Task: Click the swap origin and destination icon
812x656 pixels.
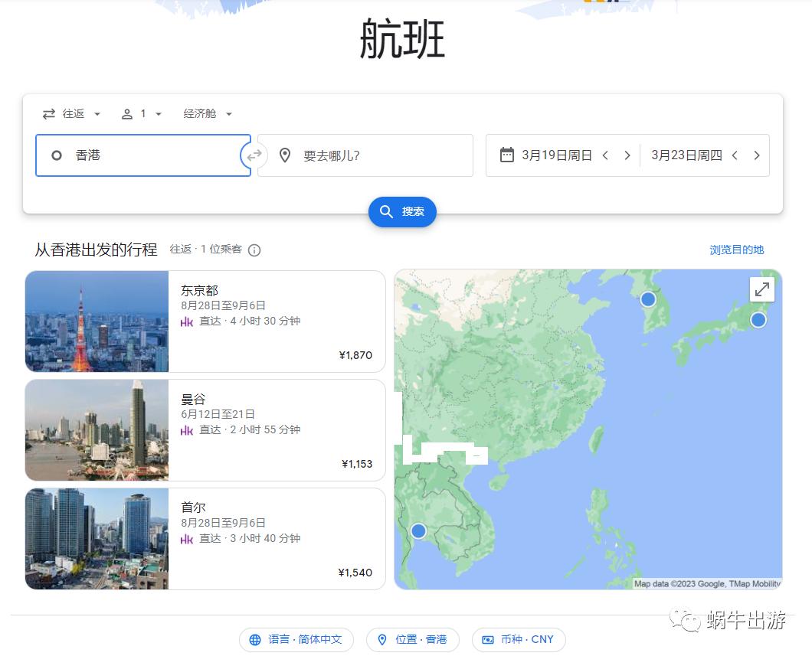Action: click(254, 155)
